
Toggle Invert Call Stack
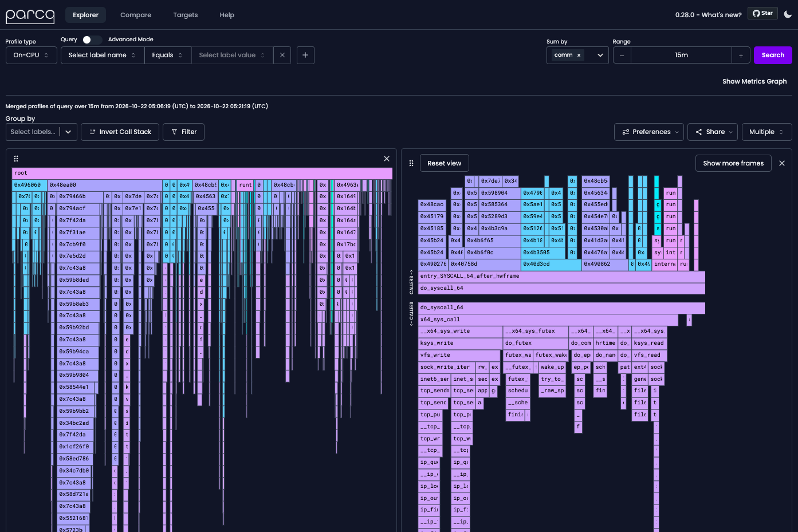(x=120, y=132)
